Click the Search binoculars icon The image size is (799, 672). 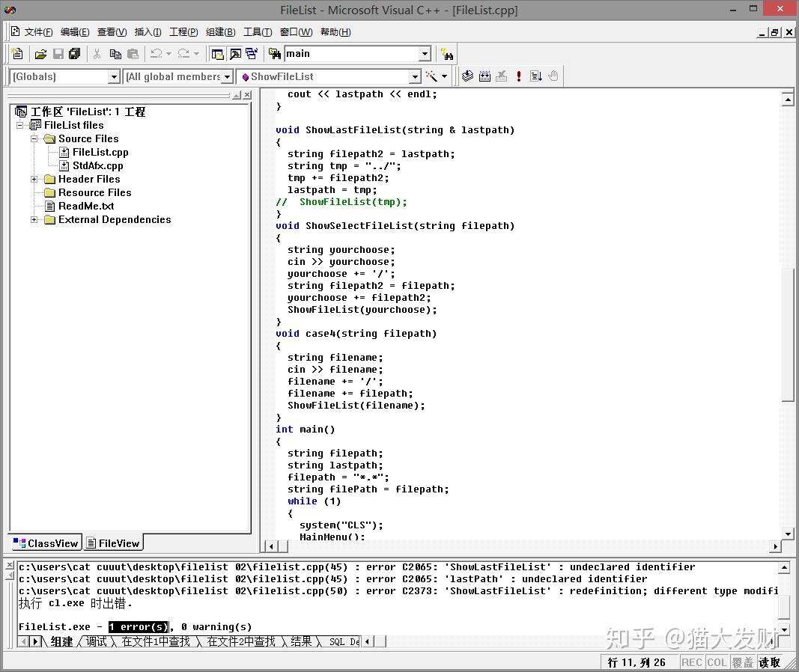coord(447,54)
